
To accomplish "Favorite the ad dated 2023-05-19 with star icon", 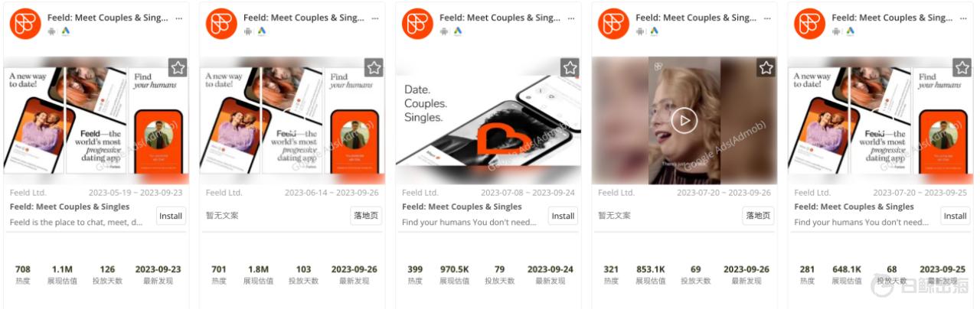I will click(x=178, y=68).
